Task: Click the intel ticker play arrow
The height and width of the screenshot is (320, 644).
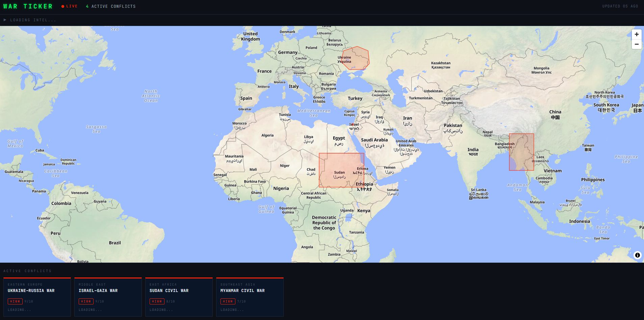Action: tap(5, 20)
